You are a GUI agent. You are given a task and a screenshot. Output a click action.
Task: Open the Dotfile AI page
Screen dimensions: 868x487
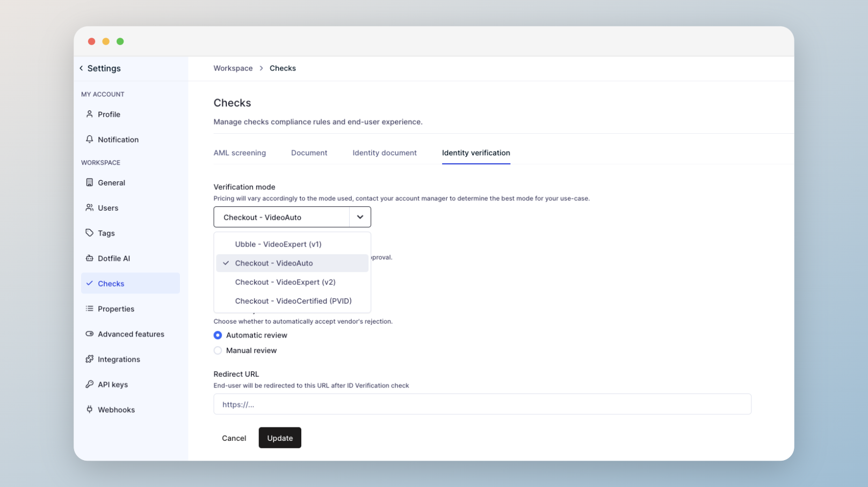[131, 258]
